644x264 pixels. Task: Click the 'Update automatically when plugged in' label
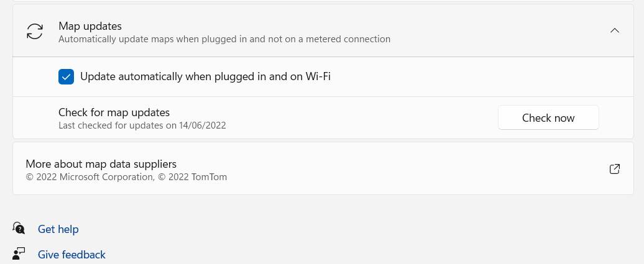pyautogui.click(x=205, y=77)
